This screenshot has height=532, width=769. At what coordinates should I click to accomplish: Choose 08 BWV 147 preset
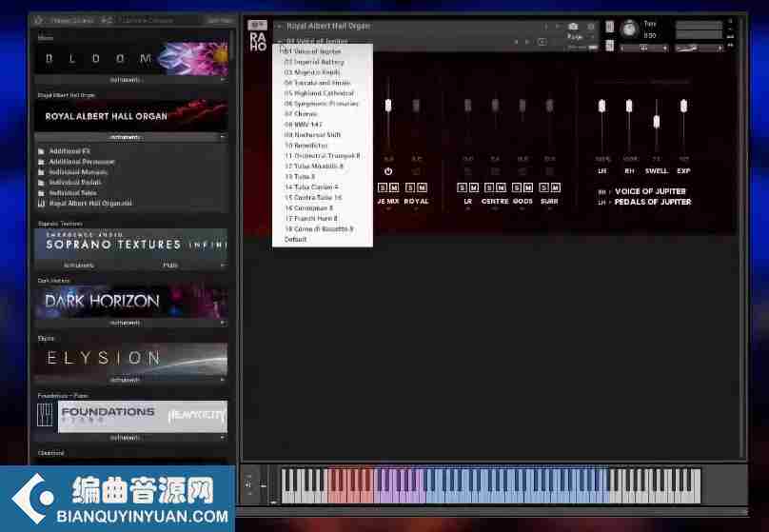pos(323,125)
